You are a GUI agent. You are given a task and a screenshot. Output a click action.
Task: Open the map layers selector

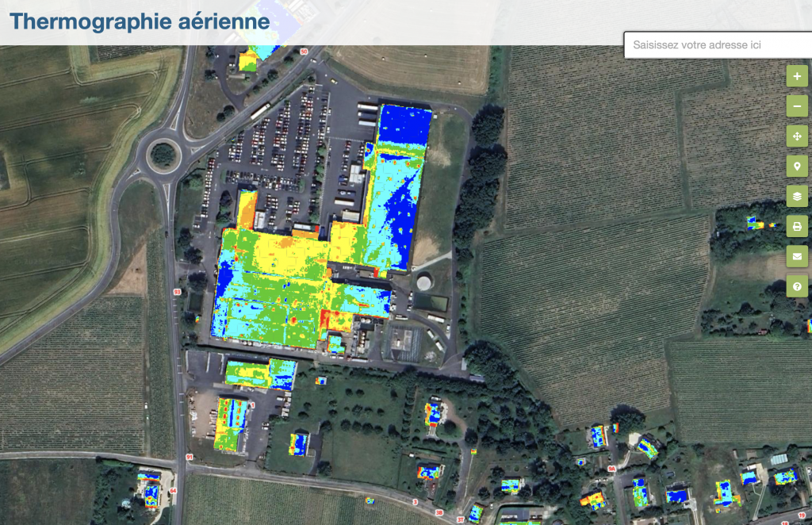coord(797,196)
